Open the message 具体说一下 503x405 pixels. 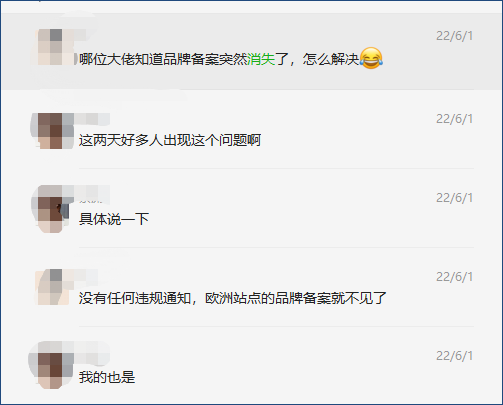tap(114, 219)
